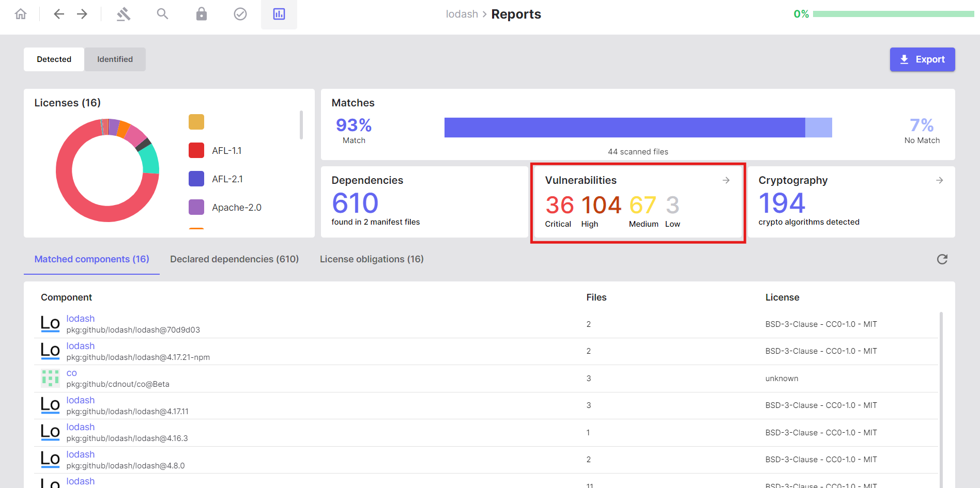Click Lo logo of lodash@4.16.3

[x=50, y=432]
